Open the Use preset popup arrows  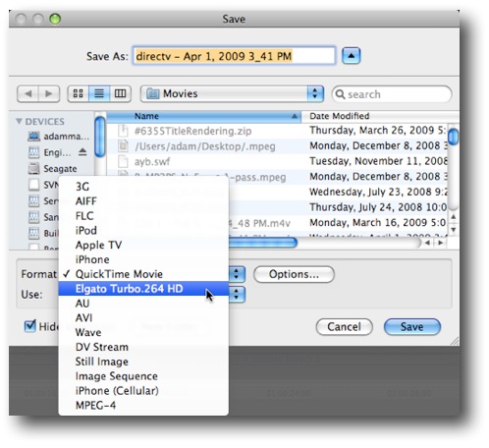point(237,295)
